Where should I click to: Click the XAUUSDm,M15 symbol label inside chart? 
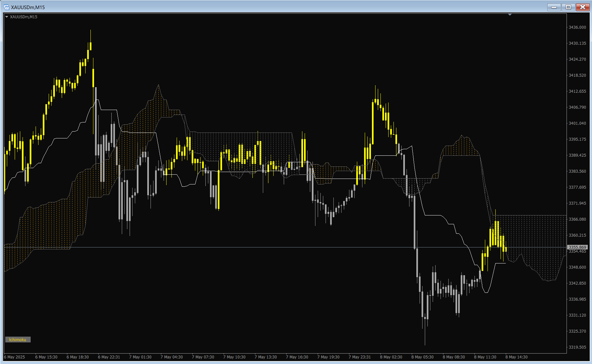point(24,17)
